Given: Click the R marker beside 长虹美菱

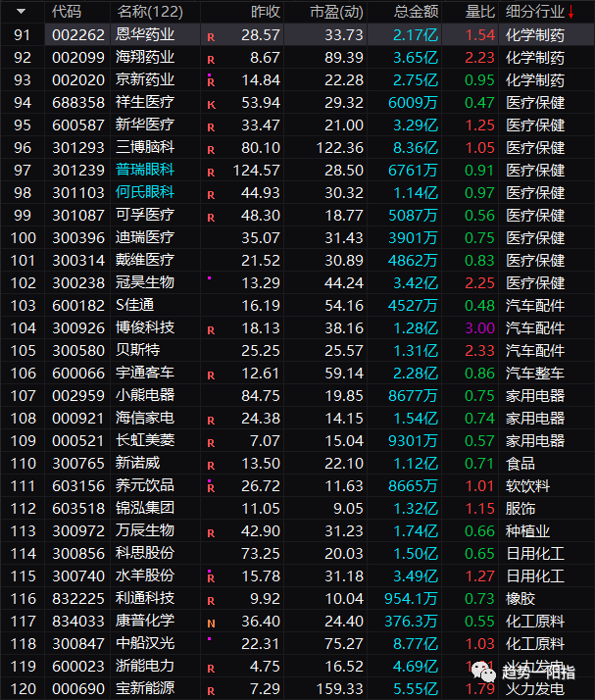Looking at the screenshot, I should [x=211, y=443].
